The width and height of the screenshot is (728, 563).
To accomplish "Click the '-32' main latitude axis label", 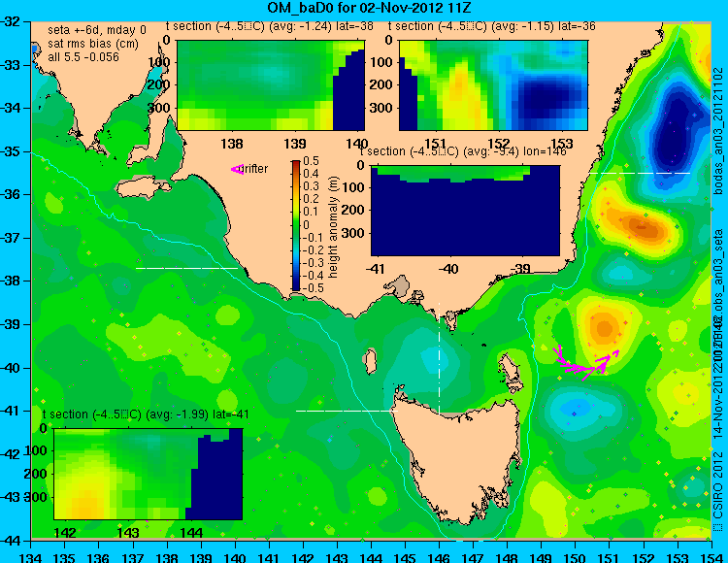I will coord(12,21).
